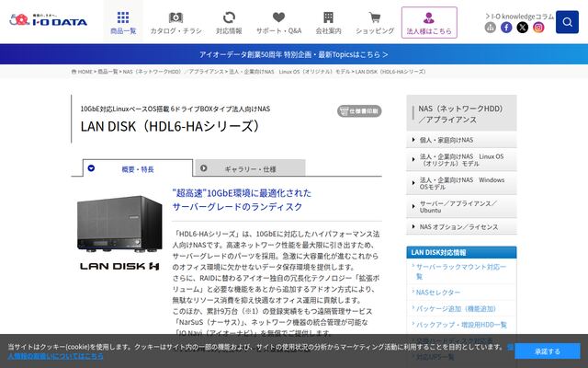
Task: Open the 50周年特別企画 Topics banner
Action: pos(294,54)
